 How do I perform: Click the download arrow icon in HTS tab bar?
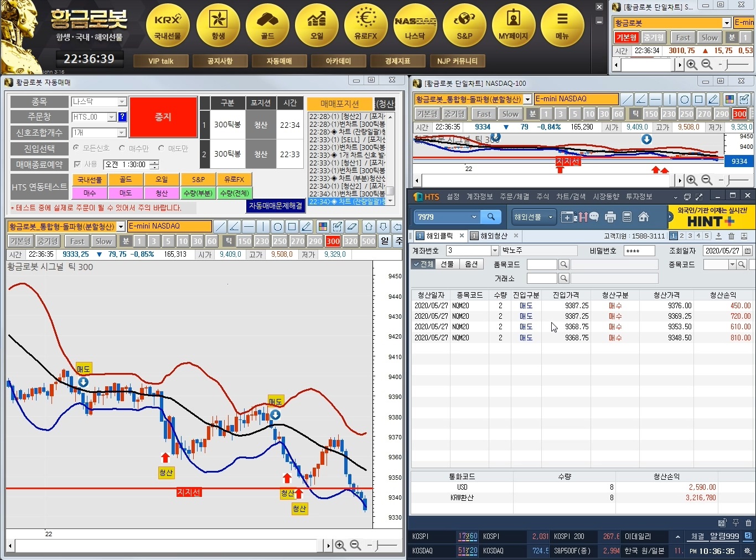[718, 236]
